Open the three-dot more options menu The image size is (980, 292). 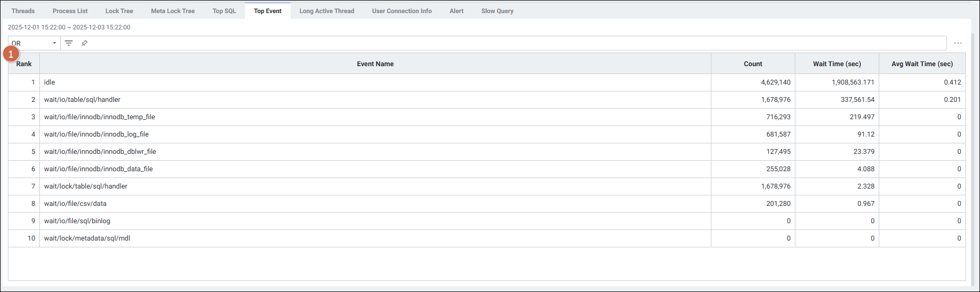click(957, 43)
